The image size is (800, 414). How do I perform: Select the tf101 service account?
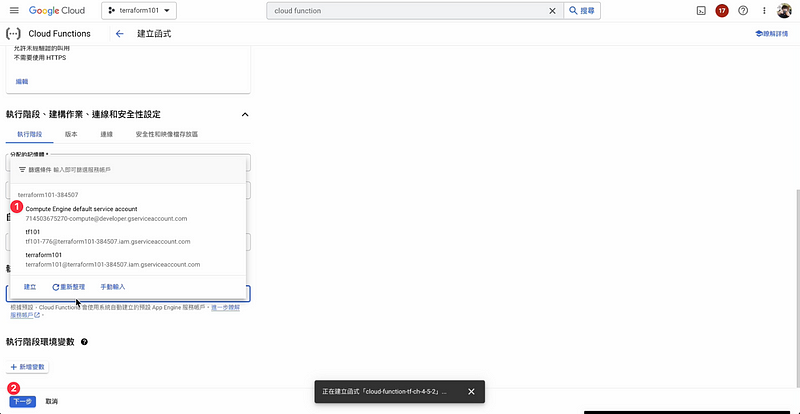coord(128,236)
